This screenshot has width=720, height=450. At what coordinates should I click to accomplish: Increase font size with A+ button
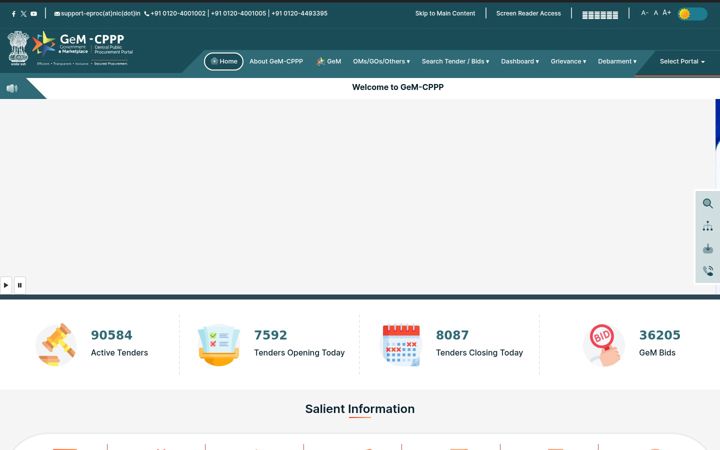tap(667, 13)
